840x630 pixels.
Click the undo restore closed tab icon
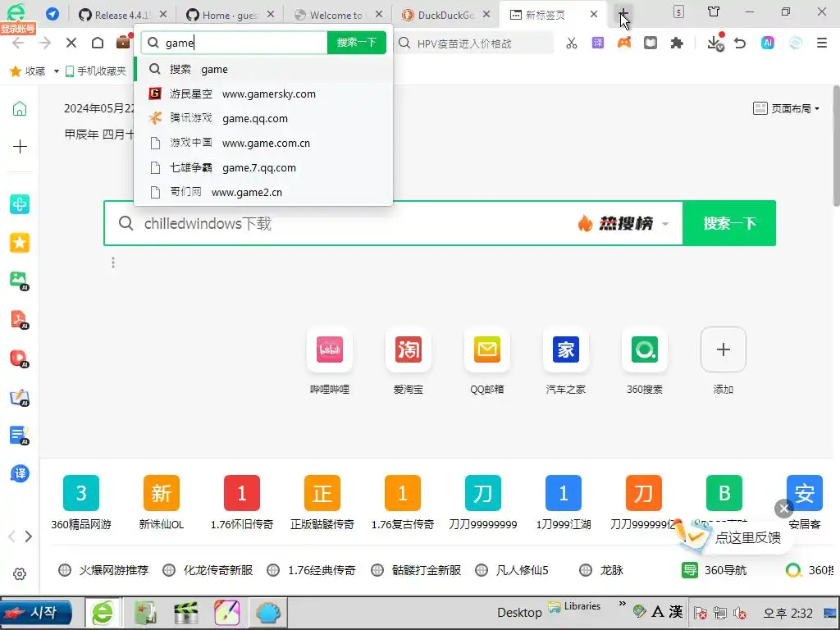click(741, 43)
